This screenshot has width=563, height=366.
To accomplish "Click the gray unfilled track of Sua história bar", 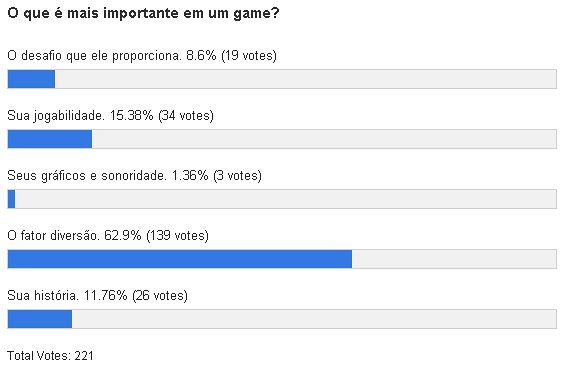I will tap(314, 319).
